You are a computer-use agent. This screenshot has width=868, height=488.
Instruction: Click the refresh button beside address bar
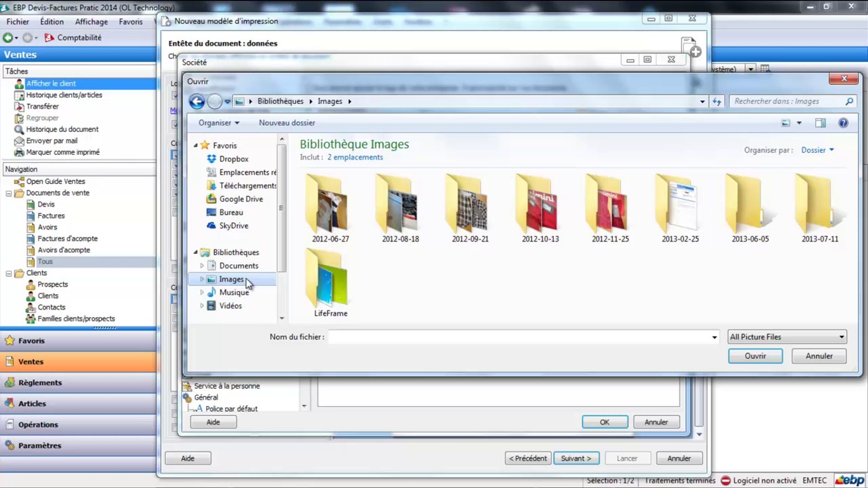717,101
